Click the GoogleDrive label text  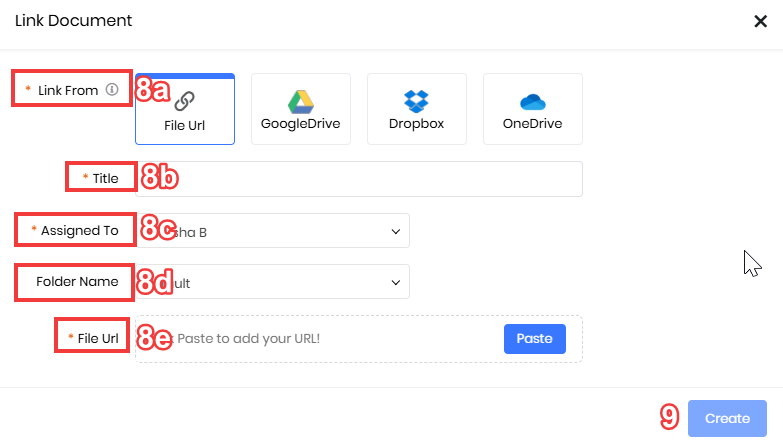pyautogui.click(x=301, y=124)
